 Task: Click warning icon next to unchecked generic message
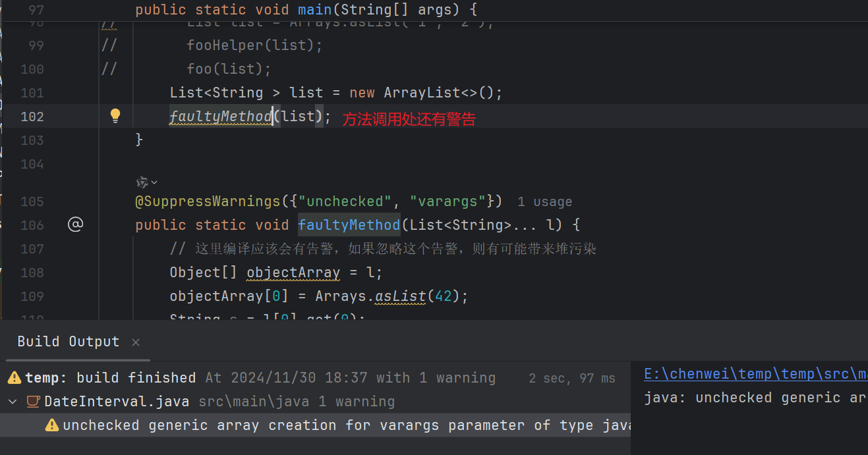(x=52, y=425)
